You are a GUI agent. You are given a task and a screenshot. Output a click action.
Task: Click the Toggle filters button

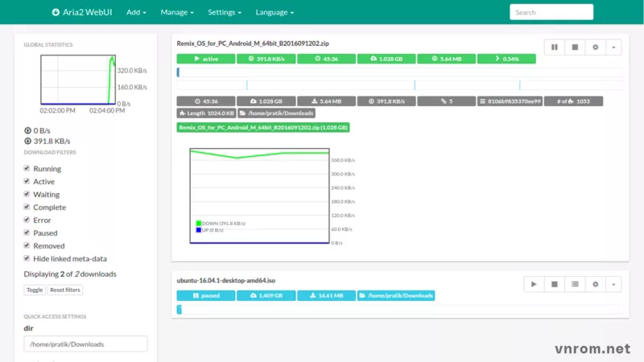coord(35,290)
